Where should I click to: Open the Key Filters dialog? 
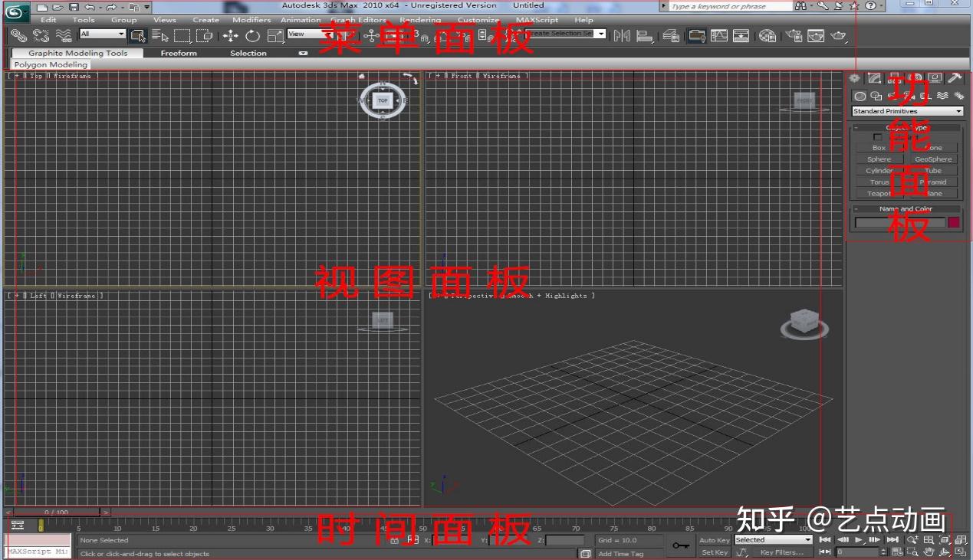(782, 552)
